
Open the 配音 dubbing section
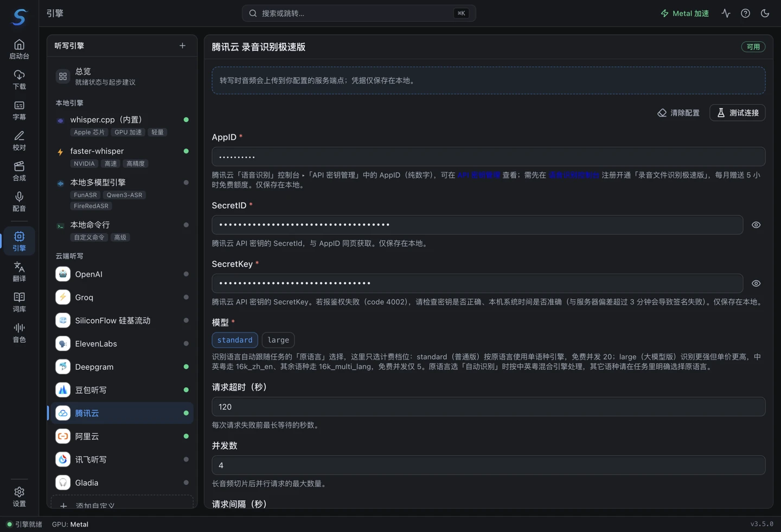[x=19, y=202]
